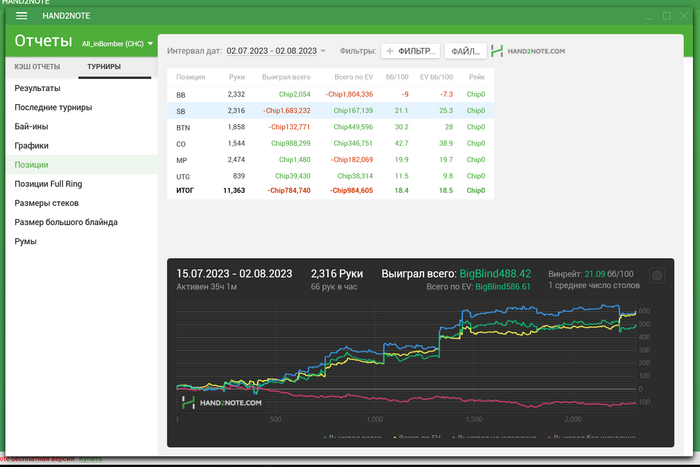Viewport: 700px width, 467px height.
Task: Sort by the бб/100 column header
Action: point(397,77)
